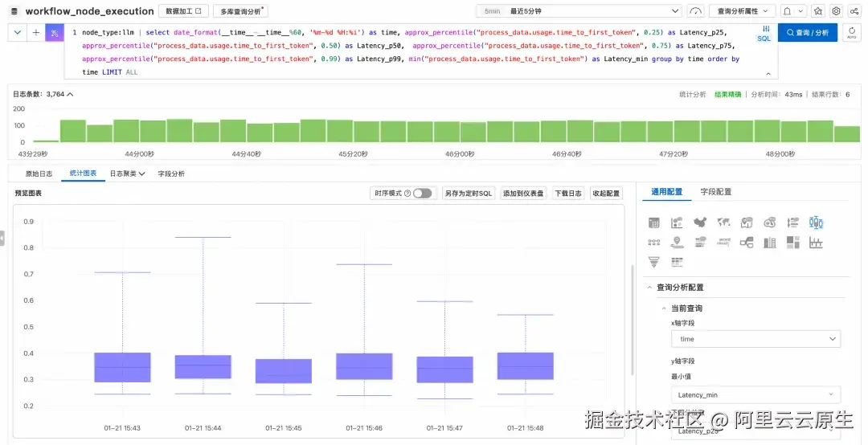Select the world map chart icon
This screenshot has width=868, height=445.
[723, 222]
